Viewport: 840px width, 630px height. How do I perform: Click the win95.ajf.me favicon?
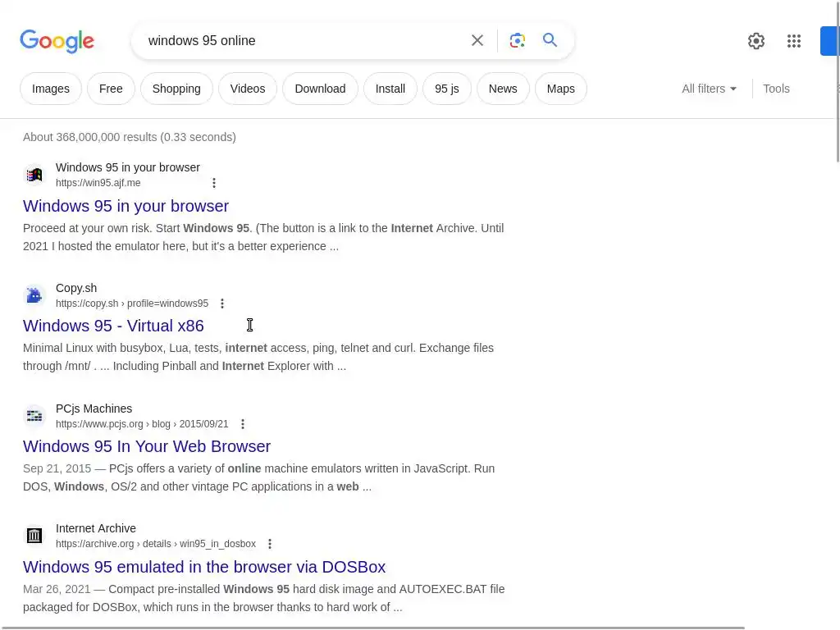pyautogui.click(x=34, y=175)
